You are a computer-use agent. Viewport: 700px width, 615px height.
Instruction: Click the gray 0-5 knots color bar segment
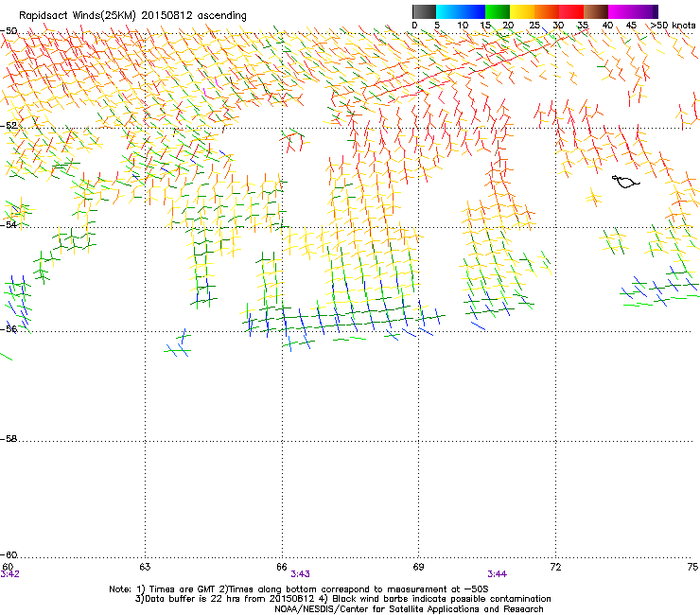424,11
